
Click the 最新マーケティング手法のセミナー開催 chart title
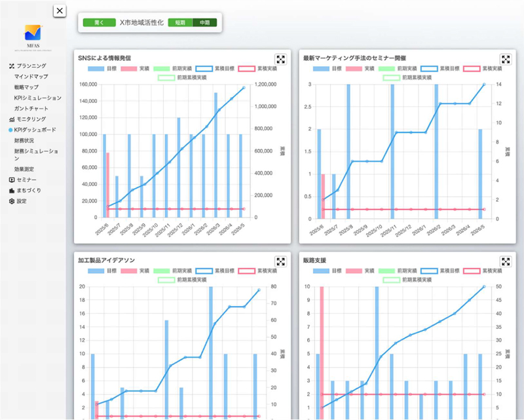pos(354,58)
